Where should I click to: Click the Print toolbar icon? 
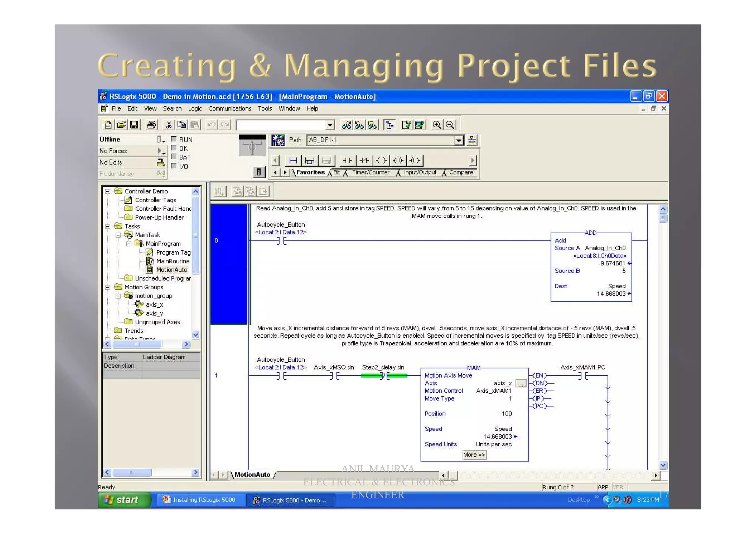click(x=151, y=125)
